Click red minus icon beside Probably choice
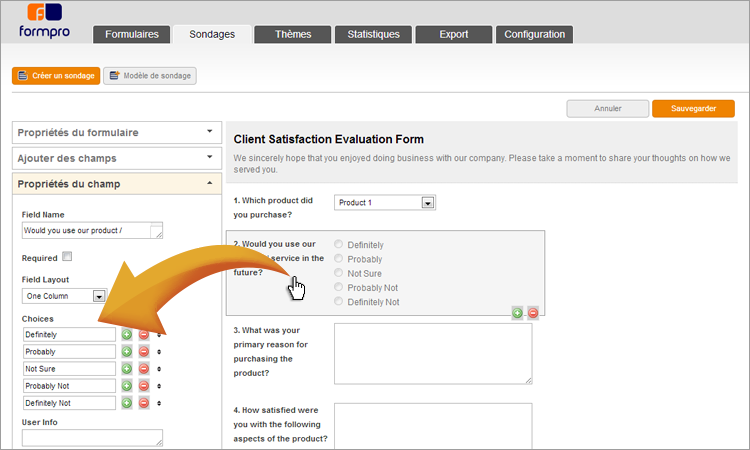This screenshot has width=750, height=450. pos(144,352)
